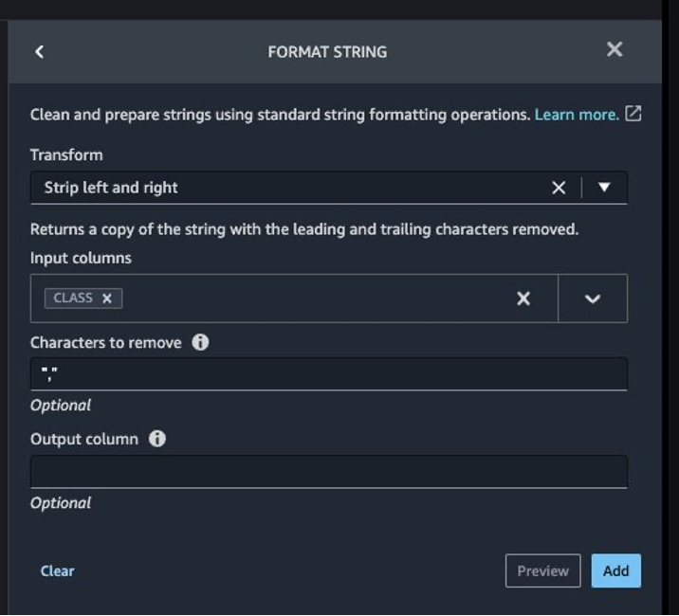Click the Clear link at the bottom
Screen dimensions: 679x616
tap(57, 571)
